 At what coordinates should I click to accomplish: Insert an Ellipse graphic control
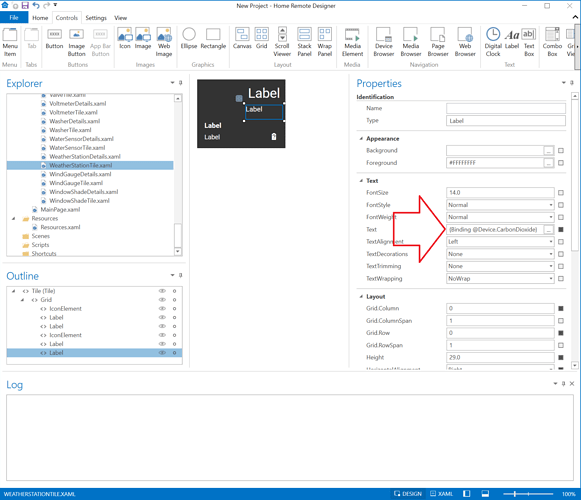(189, 39)
